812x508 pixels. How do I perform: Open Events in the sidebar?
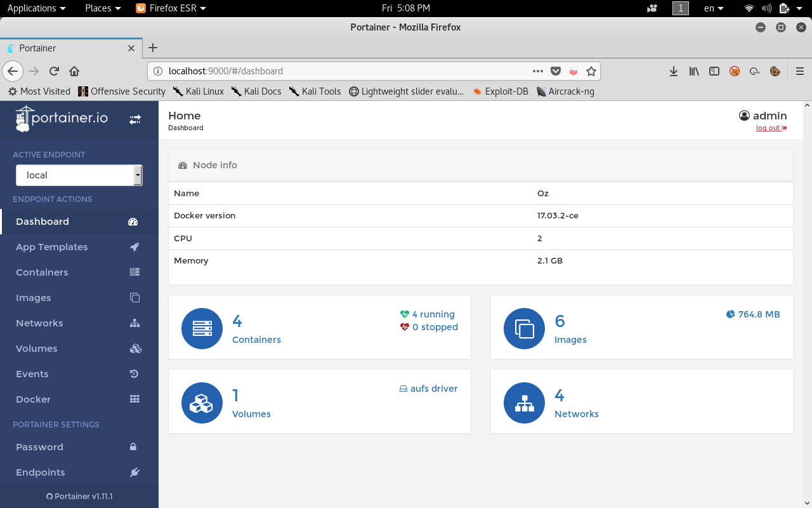(x=32, y=374)
